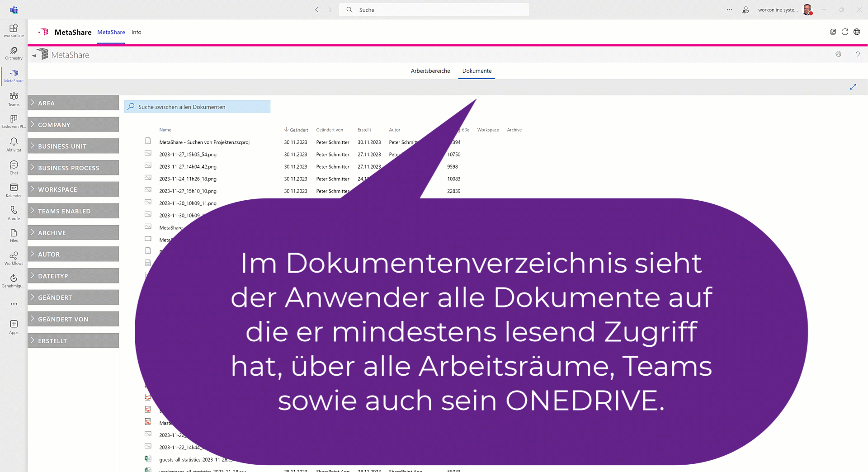The height and width of the screenshot is (472, 868).
Task: Click the expand fullscreen arrow icon
Action: point(853,87)
